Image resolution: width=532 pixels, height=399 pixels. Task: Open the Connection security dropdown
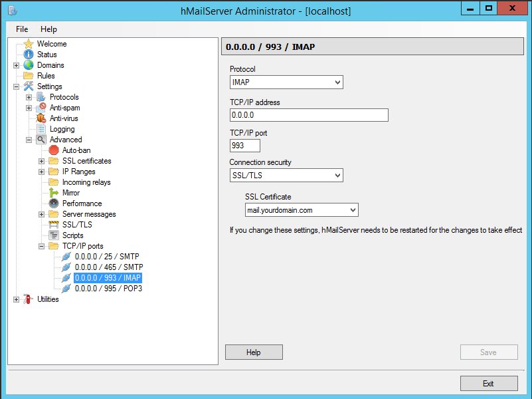pos(286,175)
